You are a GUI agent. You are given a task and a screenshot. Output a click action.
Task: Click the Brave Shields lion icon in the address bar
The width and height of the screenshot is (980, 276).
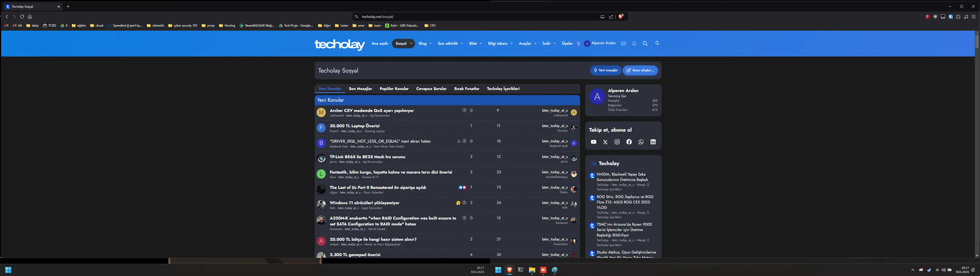(621, 16)
